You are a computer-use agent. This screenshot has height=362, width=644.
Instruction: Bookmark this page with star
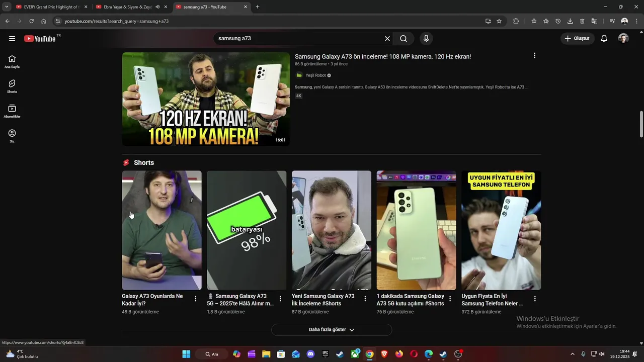[x=499, y=21]
